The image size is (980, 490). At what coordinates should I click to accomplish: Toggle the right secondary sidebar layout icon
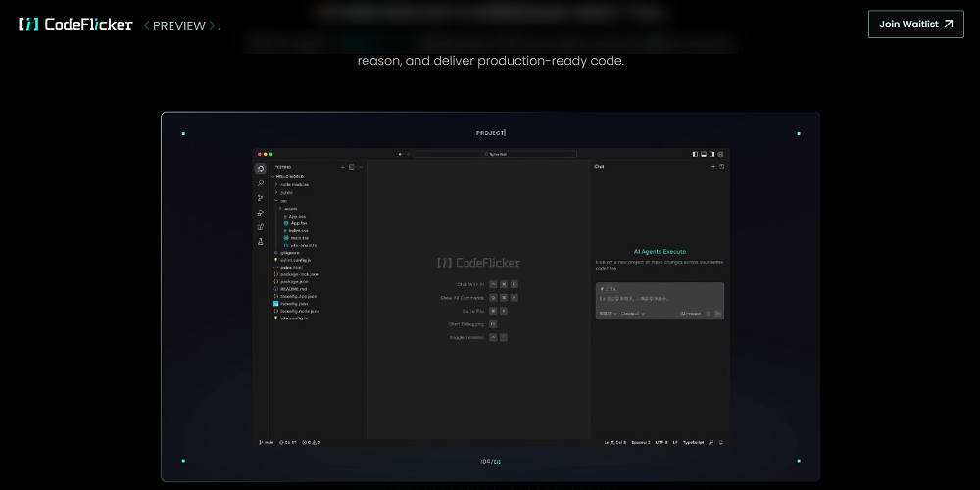[x=712, y=154]
